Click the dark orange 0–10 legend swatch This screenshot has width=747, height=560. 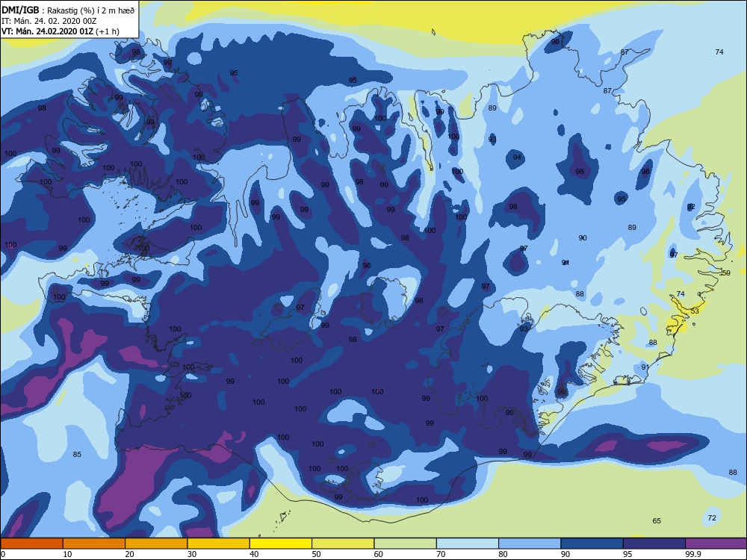pyautogui.click(x=31, y=544)
